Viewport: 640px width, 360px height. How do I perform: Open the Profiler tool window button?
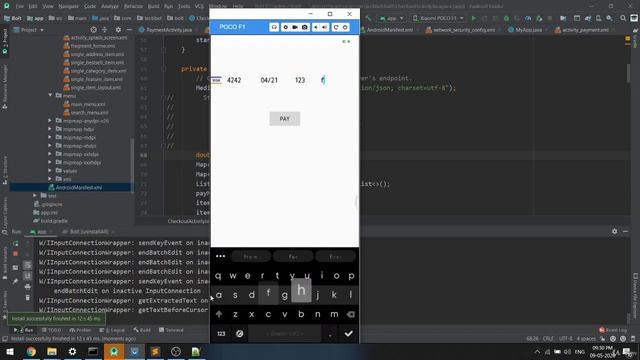81,330
